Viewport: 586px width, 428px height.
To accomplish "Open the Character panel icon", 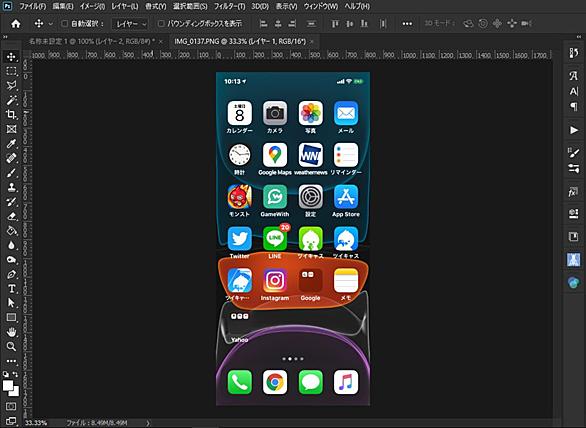I will pyautogui.click(x=574, y=91).
